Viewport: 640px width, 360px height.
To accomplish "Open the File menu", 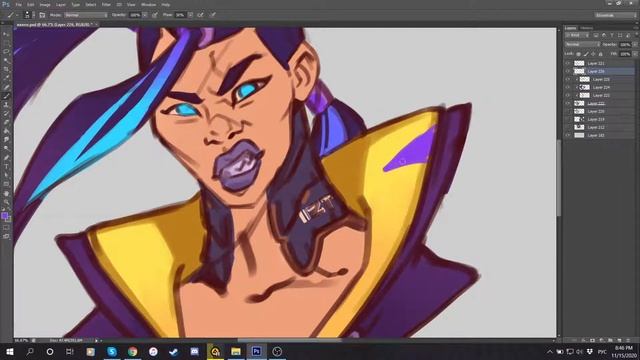I will (x=18, y=4).
